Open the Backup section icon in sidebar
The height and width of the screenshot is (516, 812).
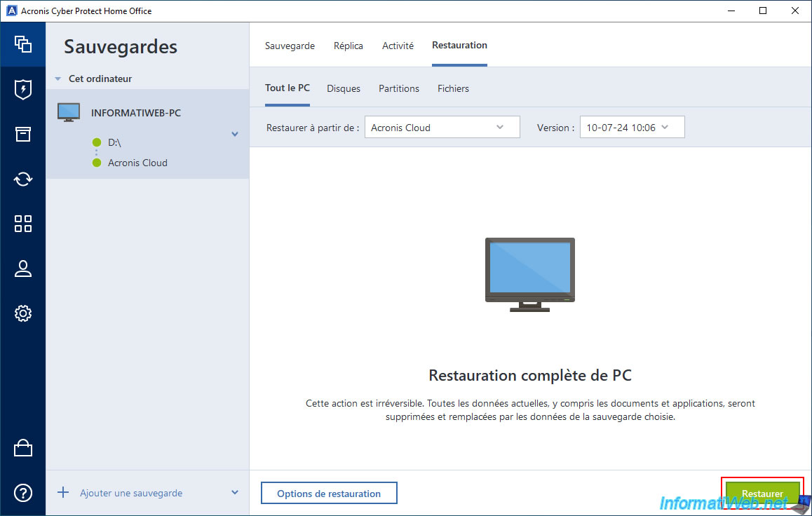[22, 44]
